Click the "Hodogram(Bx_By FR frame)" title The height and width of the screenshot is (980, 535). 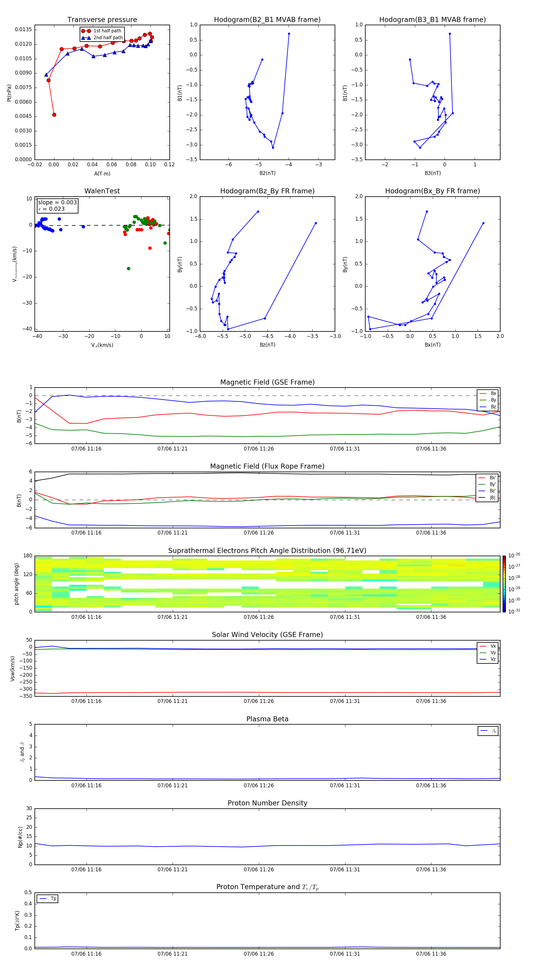coord(432,191)
